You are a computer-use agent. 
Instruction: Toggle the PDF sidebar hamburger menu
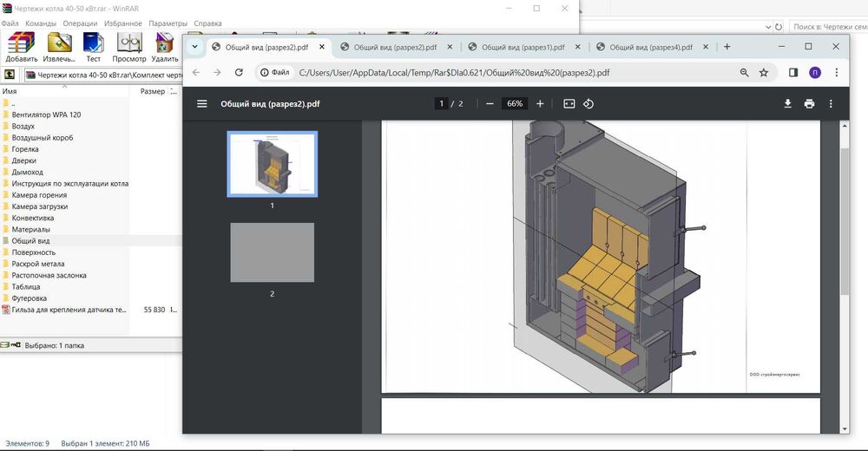coord(202,103)
